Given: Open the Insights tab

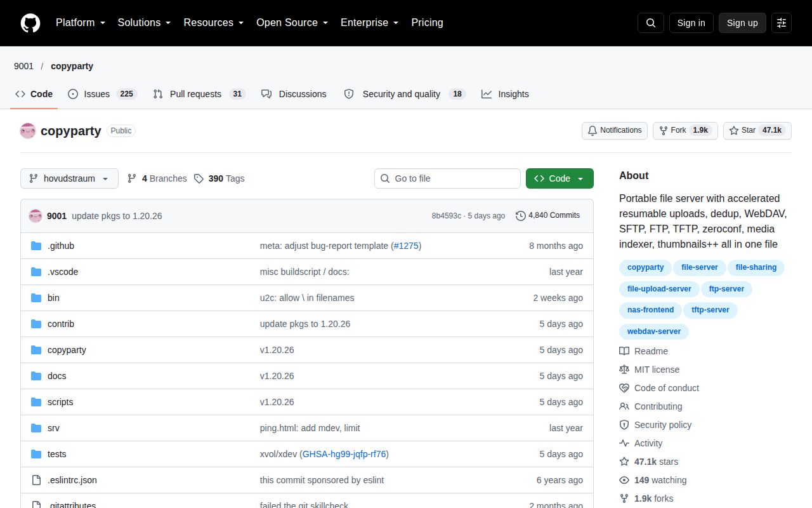Looking at the screenshot, I should pos(505,94).
